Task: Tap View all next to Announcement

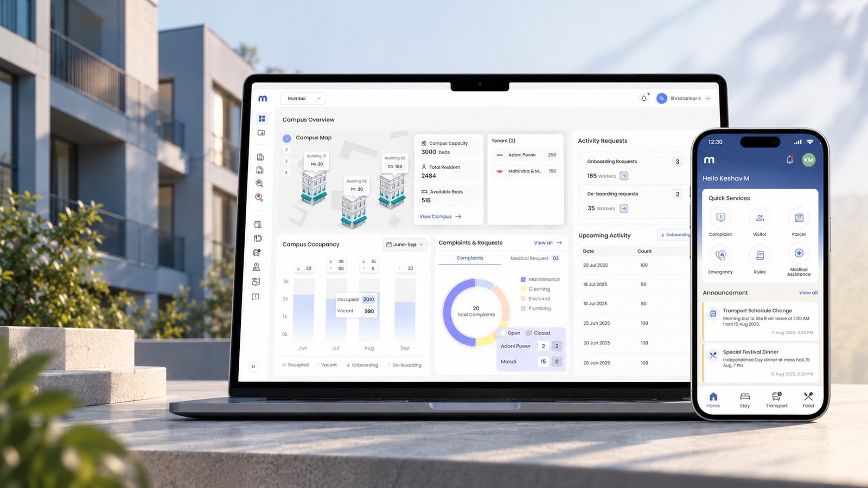Action: tap(808, 293)
